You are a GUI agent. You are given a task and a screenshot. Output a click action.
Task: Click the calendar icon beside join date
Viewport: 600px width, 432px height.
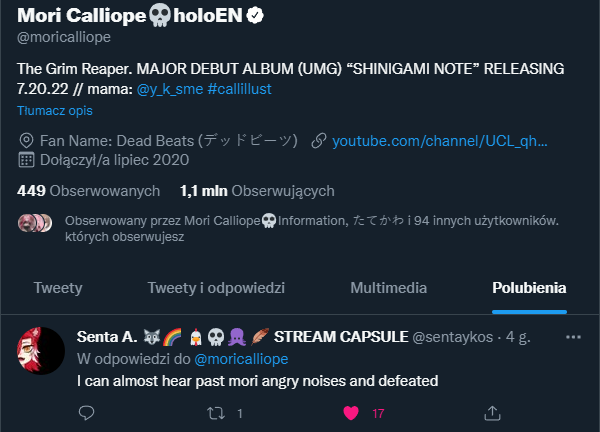click(x=26, y=159)
